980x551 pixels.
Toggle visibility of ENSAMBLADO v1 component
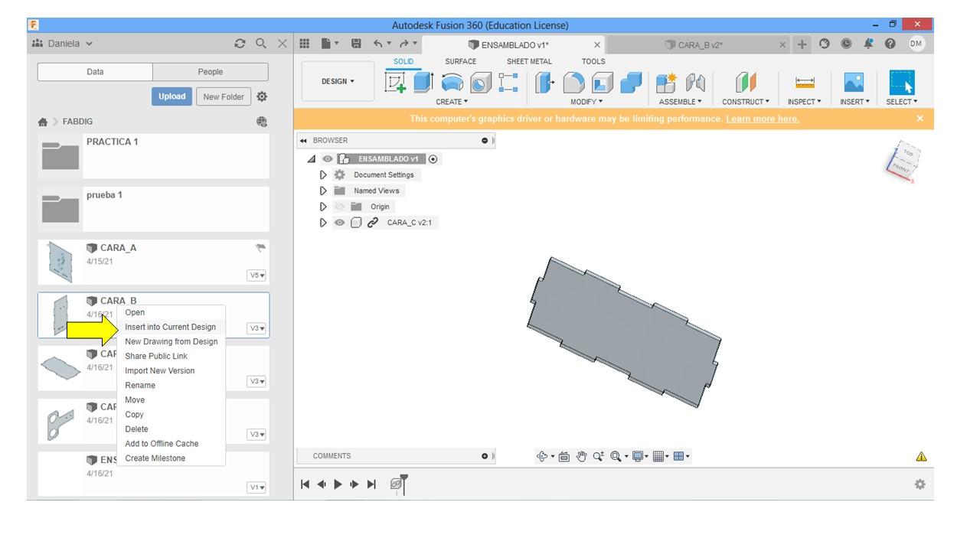point(327,159)
